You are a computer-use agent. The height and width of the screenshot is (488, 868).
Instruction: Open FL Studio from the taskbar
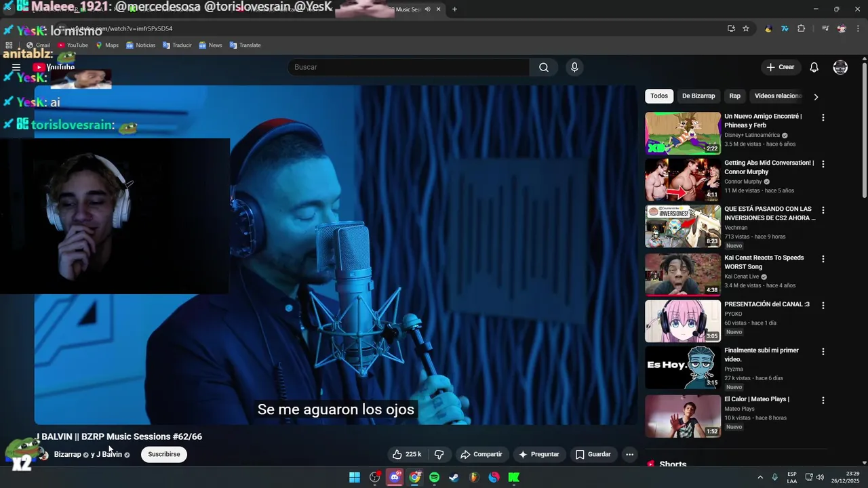coord(474,477)
